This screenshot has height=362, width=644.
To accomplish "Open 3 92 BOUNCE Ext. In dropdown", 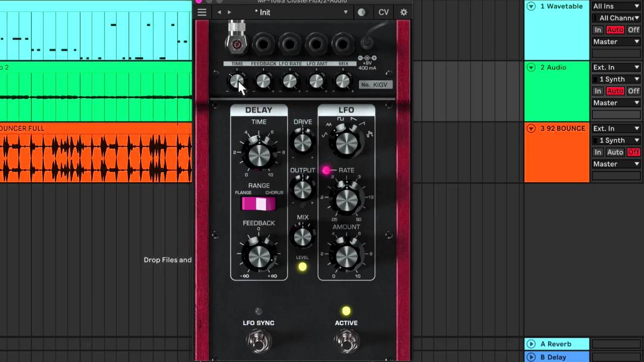I will click(616, 128).
